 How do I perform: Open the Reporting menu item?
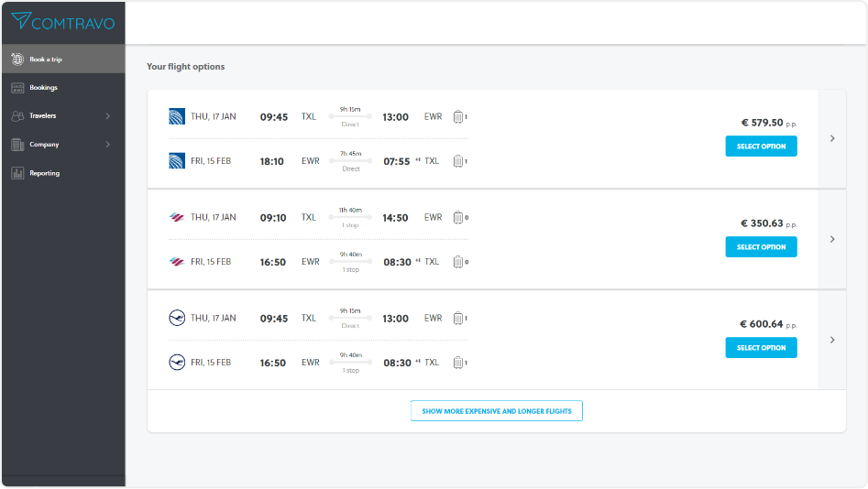(44, 173)
